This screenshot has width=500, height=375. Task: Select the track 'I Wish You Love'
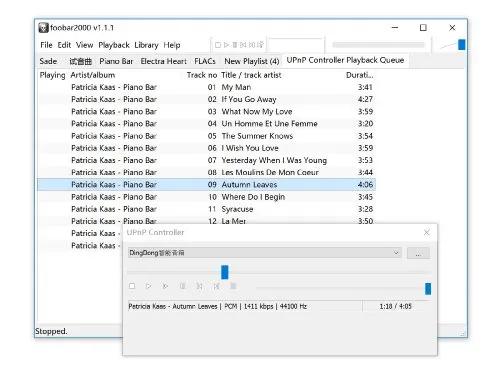point(207,148)
